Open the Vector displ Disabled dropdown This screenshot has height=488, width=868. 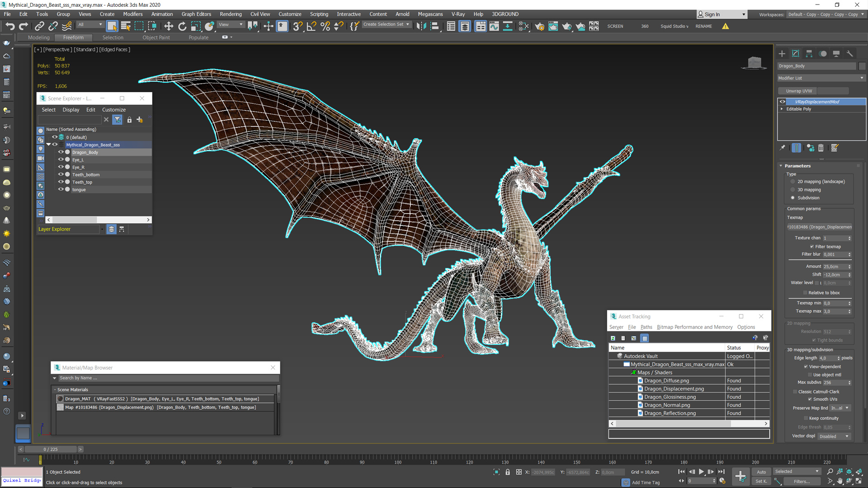834,436
